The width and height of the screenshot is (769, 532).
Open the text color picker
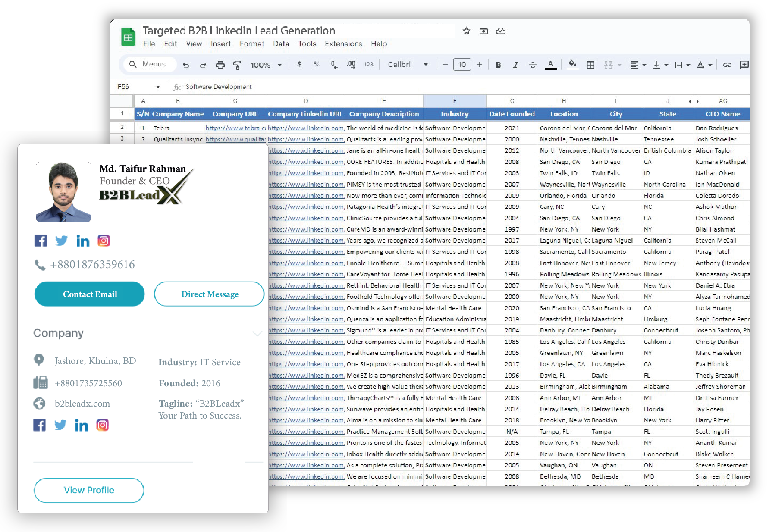[x=551, y=65]
